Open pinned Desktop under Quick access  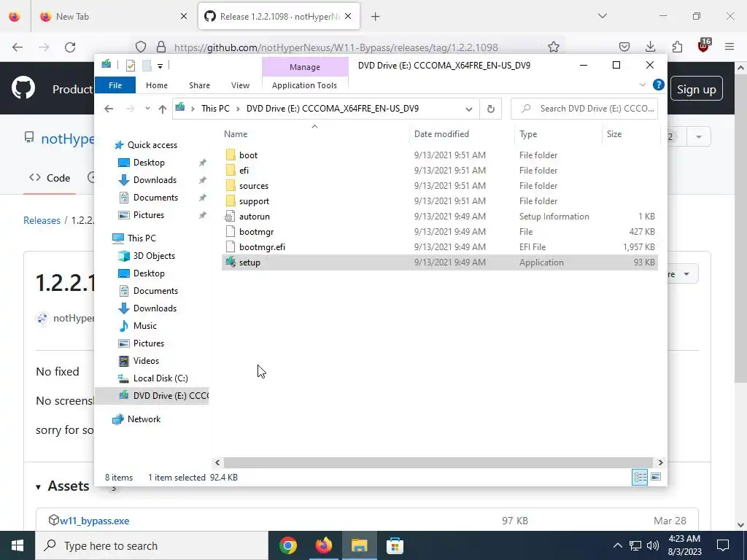click(x=149, y=163)
